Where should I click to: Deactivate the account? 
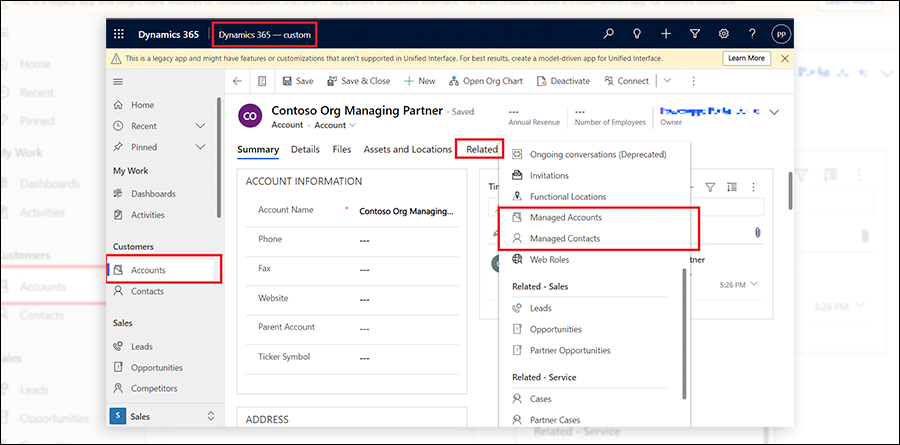(564, 81)
